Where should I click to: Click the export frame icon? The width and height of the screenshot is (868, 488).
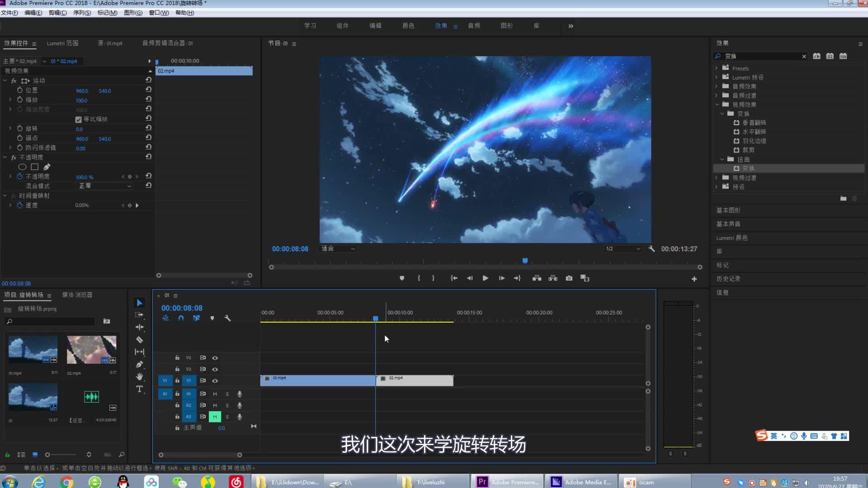click(x=569, y=278)
